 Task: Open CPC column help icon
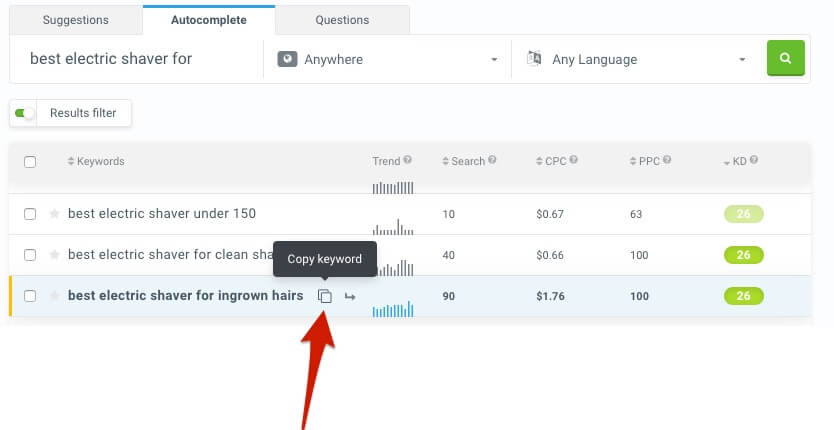coord(573,160)
